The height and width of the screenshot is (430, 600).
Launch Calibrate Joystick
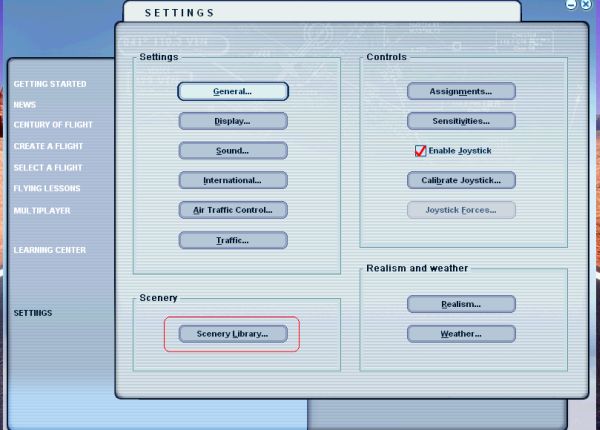(461, 181)
